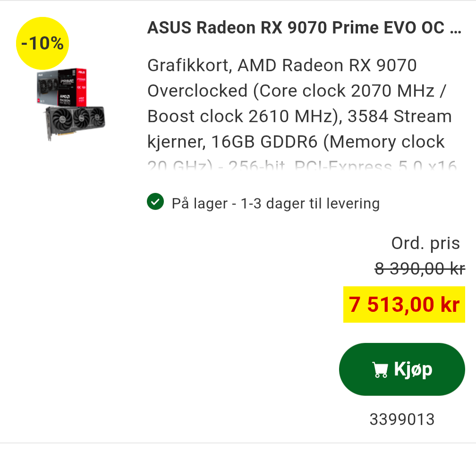476x451 pixels.
Task: Click the Ord. pris label
Action: [425, 243]
